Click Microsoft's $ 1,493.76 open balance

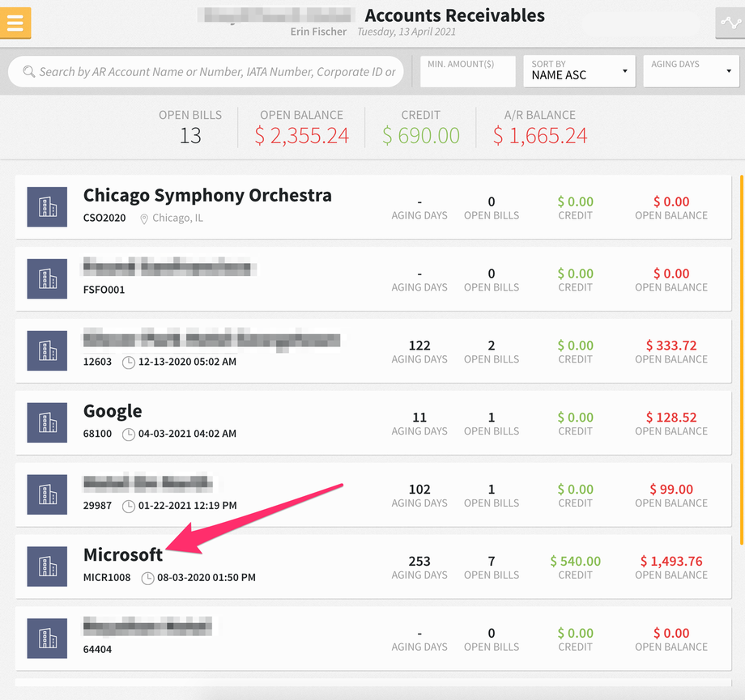[670, 562]
